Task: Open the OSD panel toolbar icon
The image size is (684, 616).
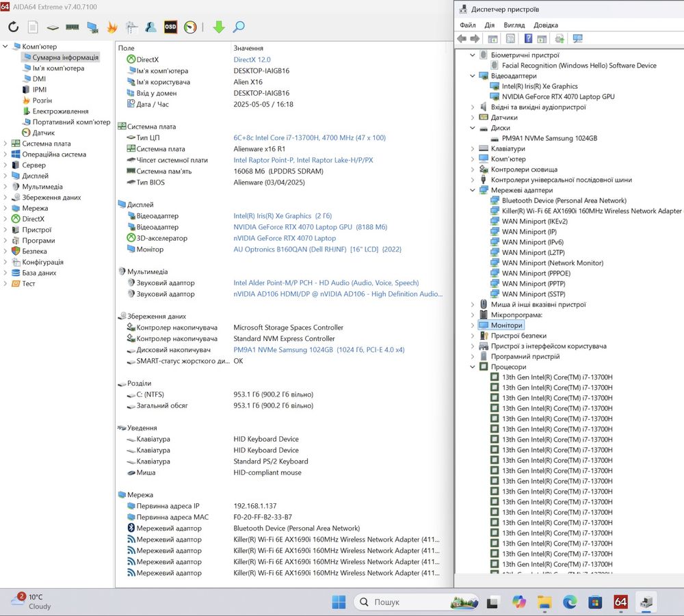Action: pos(170,27)
